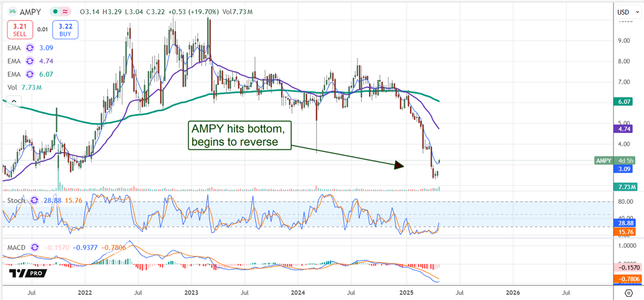644x300 pixels.
Task: Click the 28.88 Stoch axis label
Action: [x=626, y=222]
